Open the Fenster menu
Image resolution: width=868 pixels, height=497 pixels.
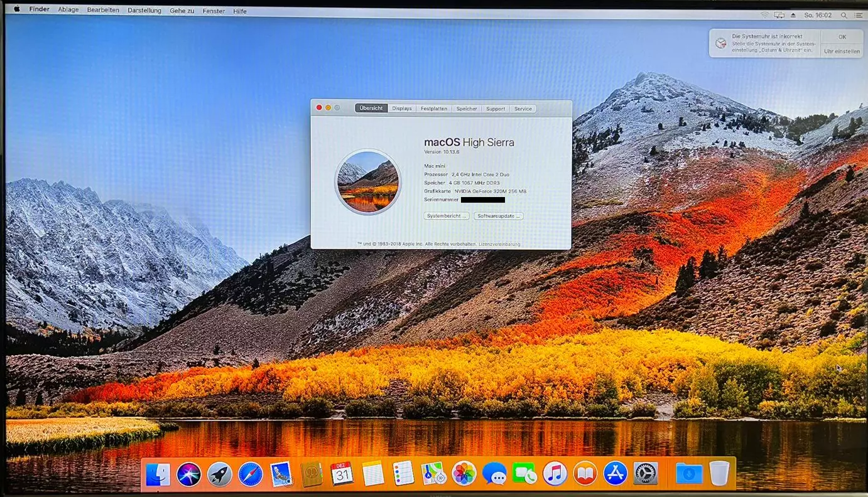click(x=214, y=11)
